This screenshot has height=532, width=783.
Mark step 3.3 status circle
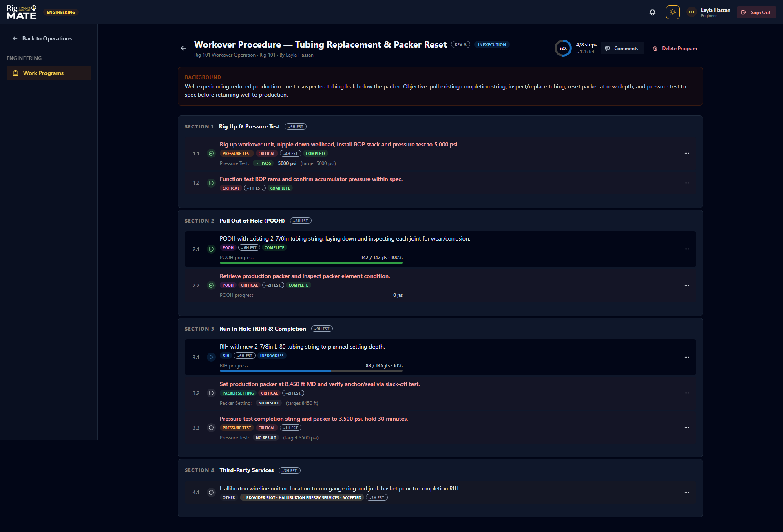pos(211,428)
